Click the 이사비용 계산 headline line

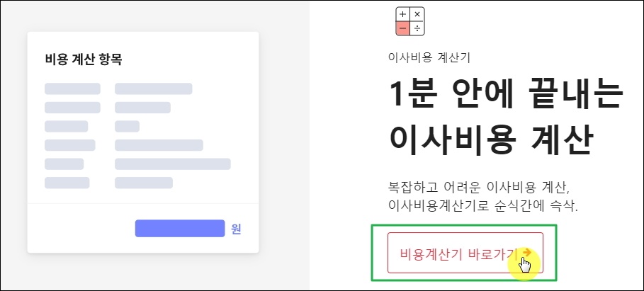click(491, 137)
